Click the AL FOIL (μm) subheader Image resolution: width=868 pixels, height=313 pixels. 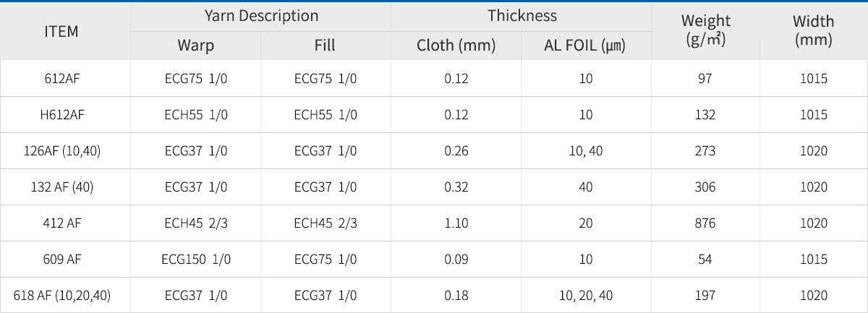(586, 46)
